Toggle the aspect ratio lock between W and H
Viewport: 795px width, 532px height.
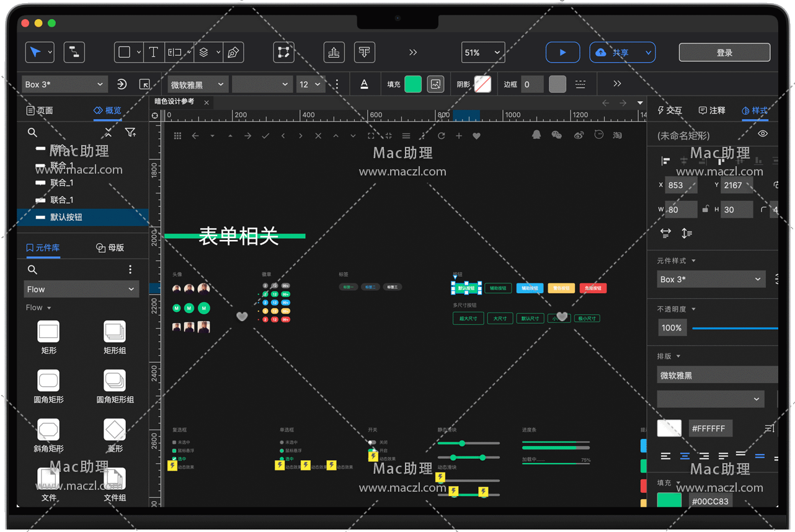click(x=705, y=210)
